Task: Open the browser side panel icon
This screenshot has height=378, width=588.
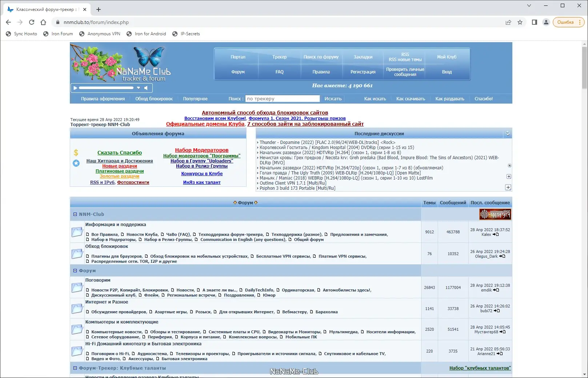Action: pyautogui.click(x=534, y=22)
